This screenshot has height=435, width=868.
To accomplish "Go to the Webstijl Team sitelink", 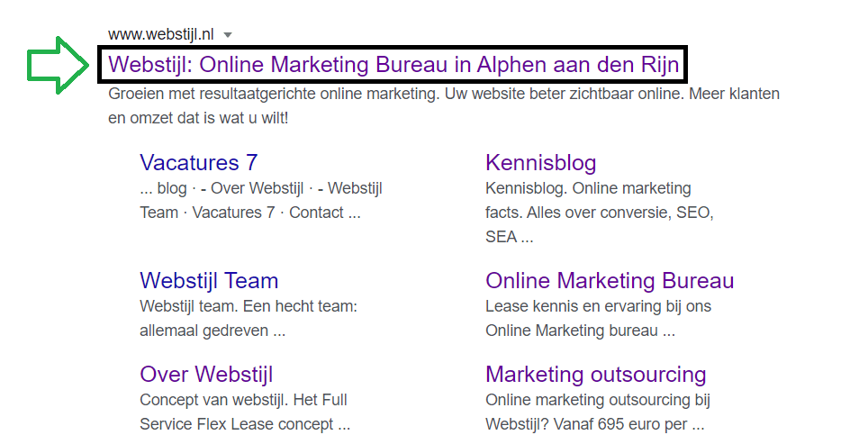I will [209, 281].
